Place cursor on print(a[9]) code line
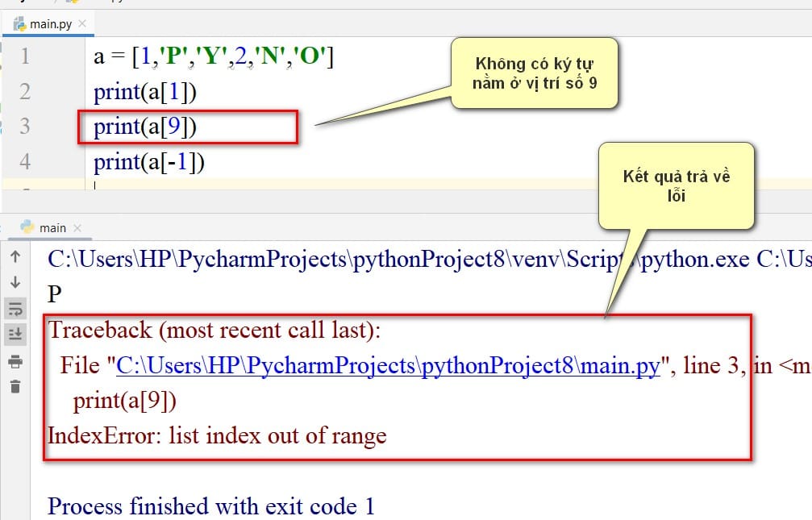 point(145,127)
